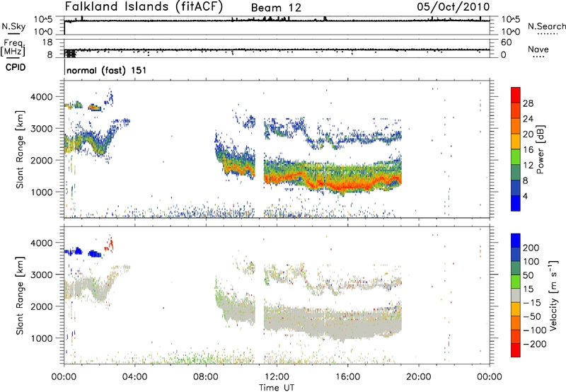Pick the yellow segment of Power colorbar
Viewport: 566px width, 392px height.
[x=516, y=142]
